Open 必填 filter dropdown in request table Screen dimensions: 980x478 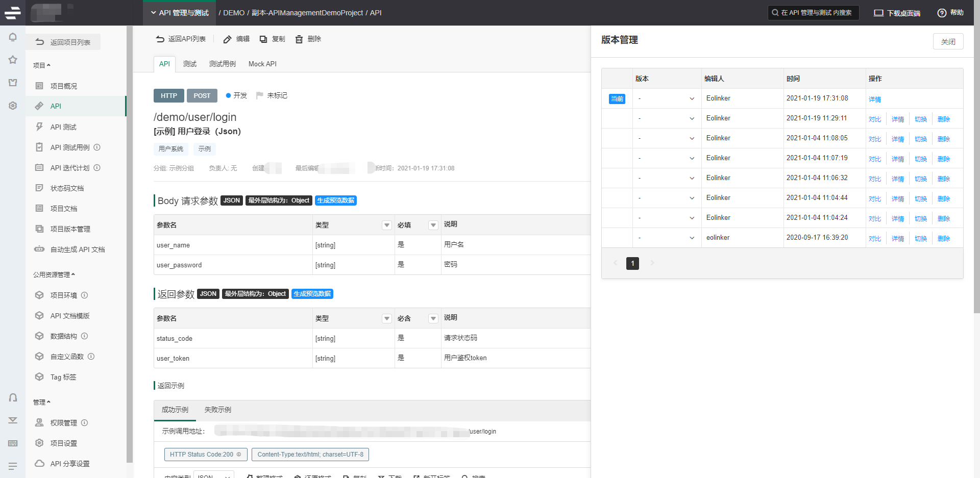point(433,225)
